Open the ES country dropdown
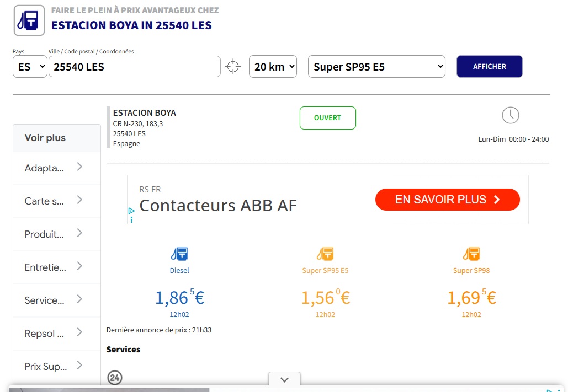The width and height of the screenshot is (568, 392). 30,67
